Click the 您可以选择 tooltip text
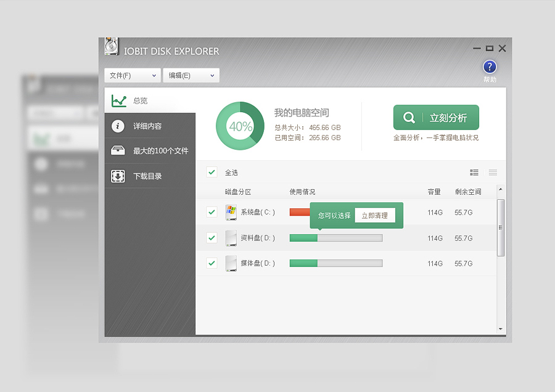 click(x=334, y=216)
